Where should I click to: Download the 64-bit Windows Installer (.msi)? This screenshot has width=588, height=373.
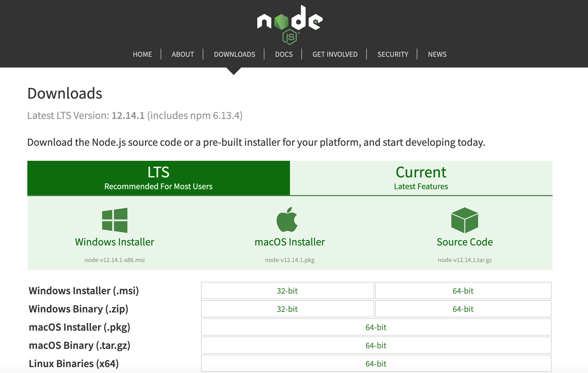click(463, 291)
